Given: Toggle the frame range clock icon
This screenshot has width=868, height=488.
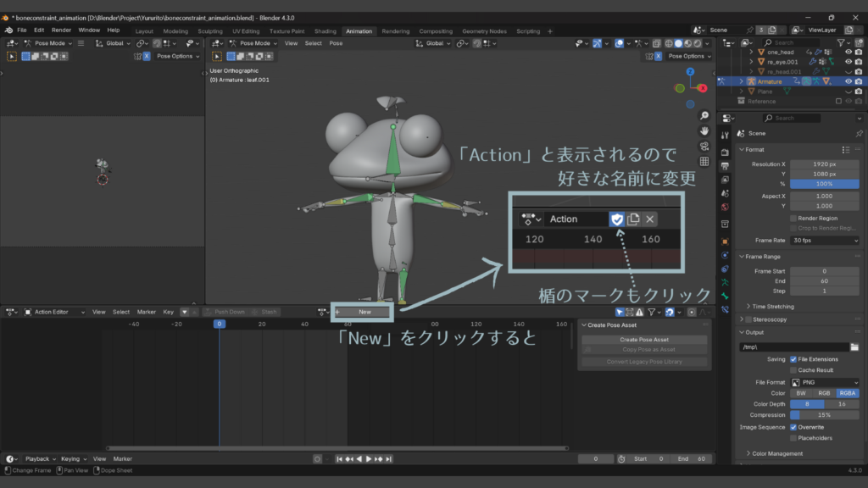Looking at the screenshot, I should (x=621, y=458).
